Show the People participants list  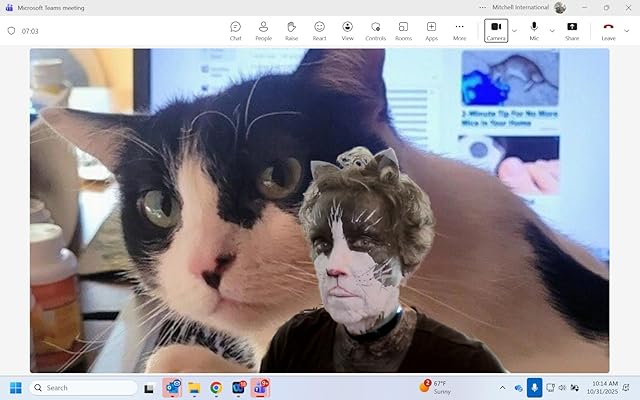click(x=263, y=30)
